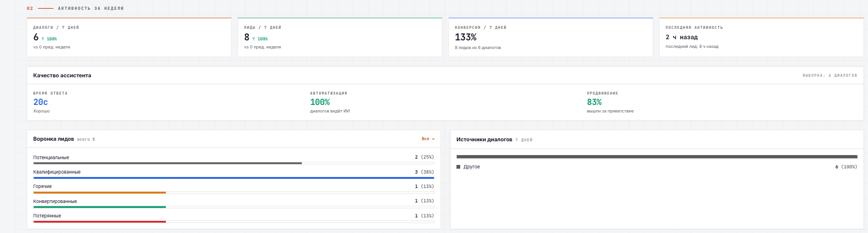Click the 'Хорошо' response time rating
The width and height of the screenshot is (868, 233).
tap(41, 111)
